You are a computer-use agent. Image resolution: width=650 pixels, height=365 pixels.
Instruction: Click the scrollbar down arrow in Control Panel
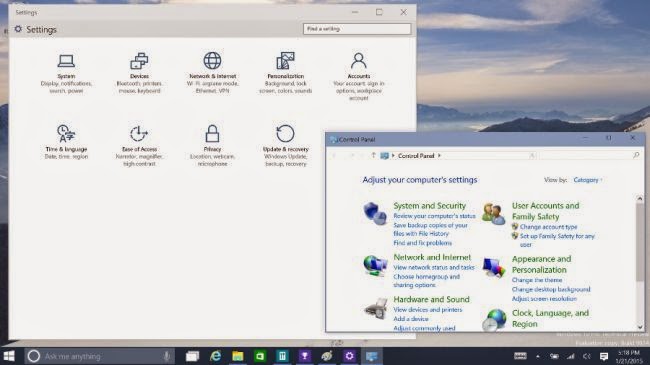(640, 327)
